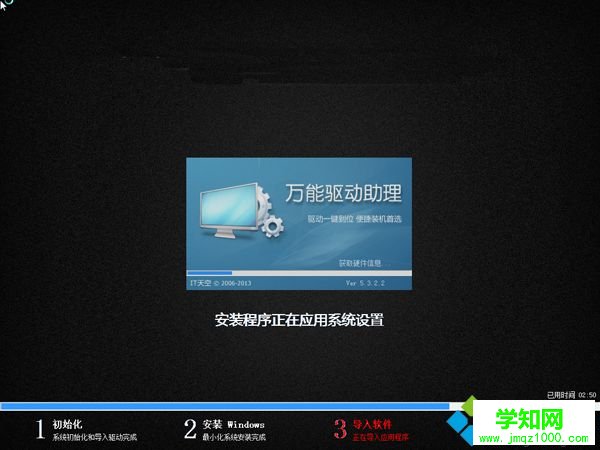Click the 已用时间 02:50 elapsed timer
The height and width of the screenshot is (450, 600).
[571, 395]
